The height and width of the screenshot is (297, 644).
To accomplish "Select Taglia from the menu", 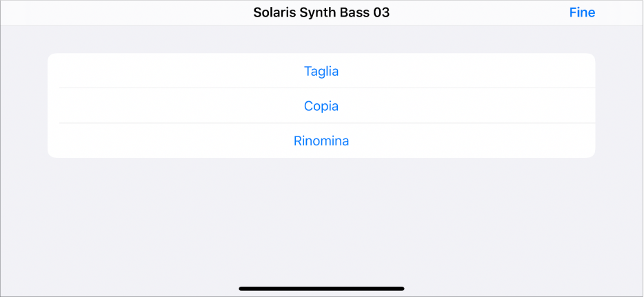I will (321, 71).
